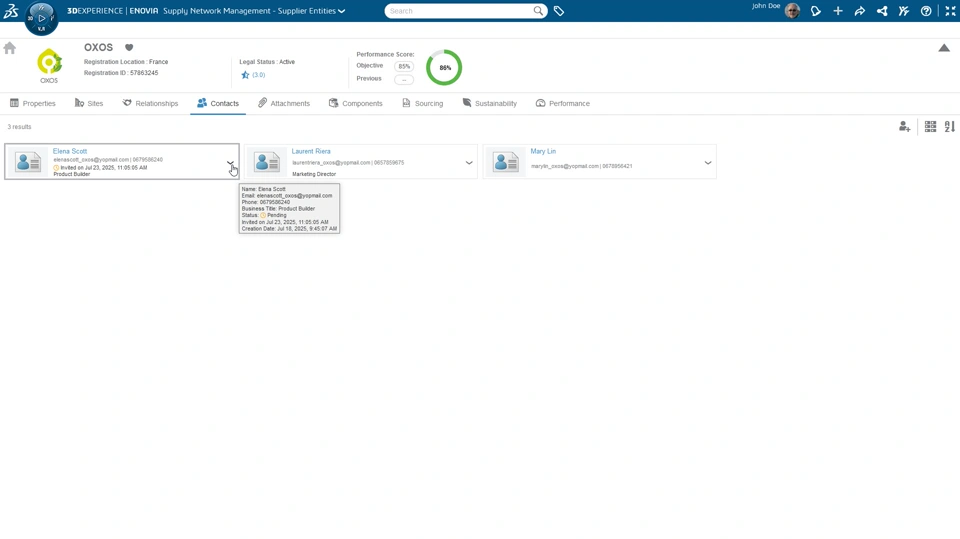
Task: Click the help question mark icon
Action: pos(926,11)
